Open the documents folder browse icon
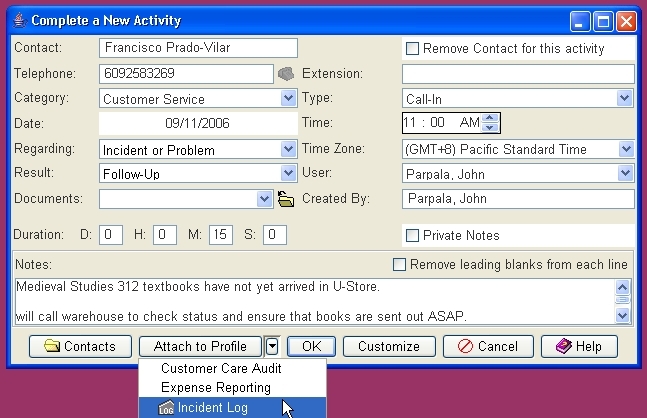647x418 pixels. (286, 199)
